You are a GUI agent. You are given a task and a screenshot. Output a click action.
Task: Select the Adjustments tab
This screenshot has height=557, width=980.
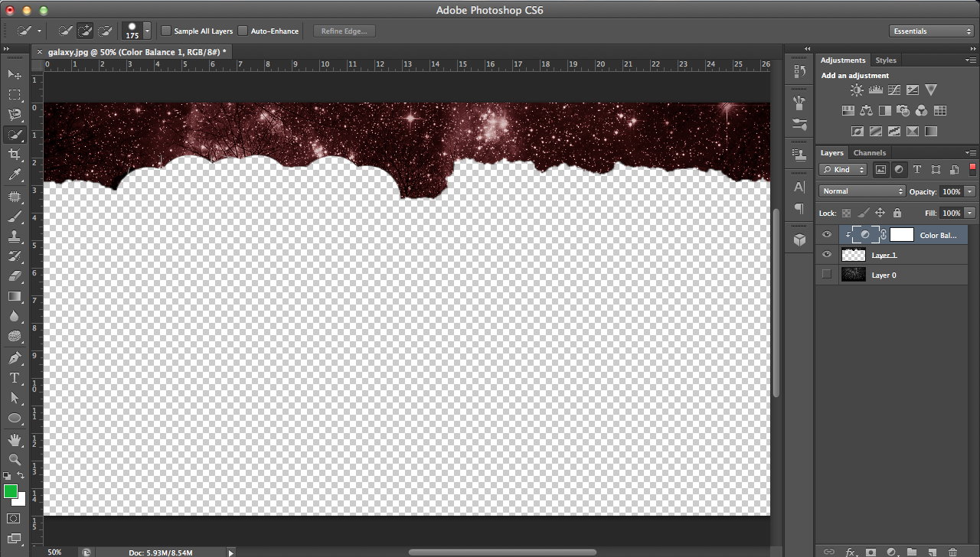843,60
